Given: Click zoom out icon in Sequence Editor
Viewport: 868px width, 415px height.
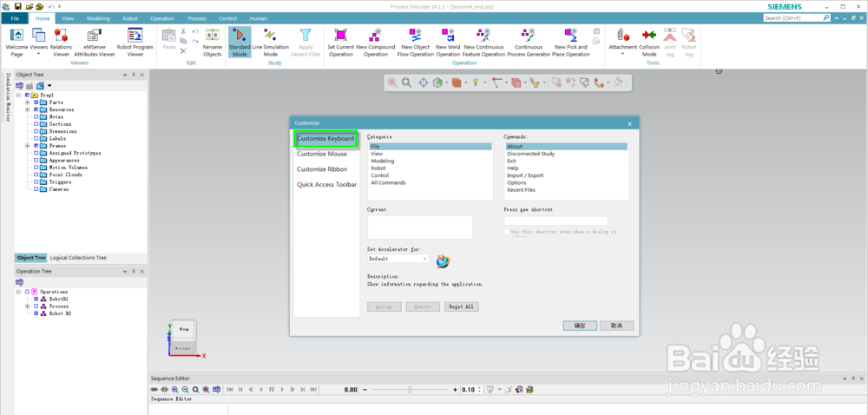Looking at the screenshot, I should (186, 390).
